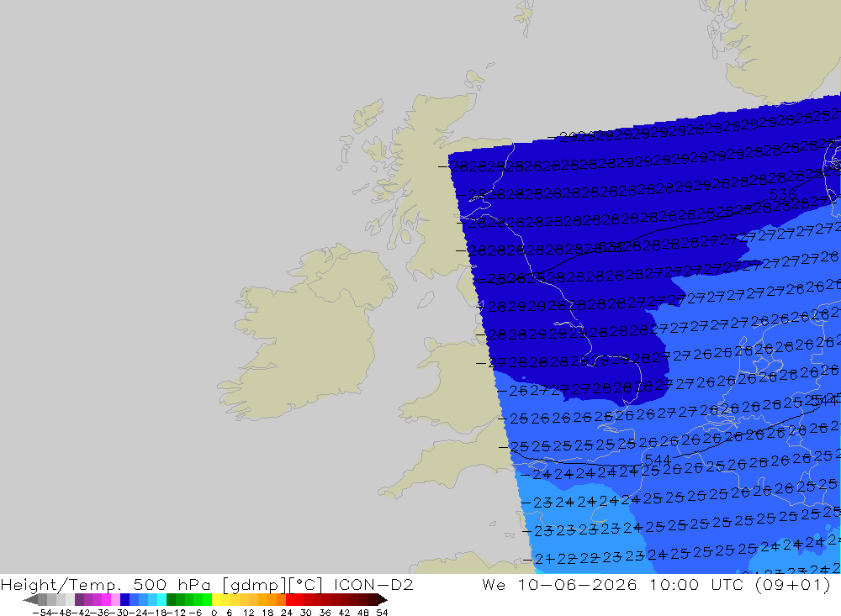Screen dimensions: 841x616
Task: Click the legend value 12
Action: click(248, 613)
